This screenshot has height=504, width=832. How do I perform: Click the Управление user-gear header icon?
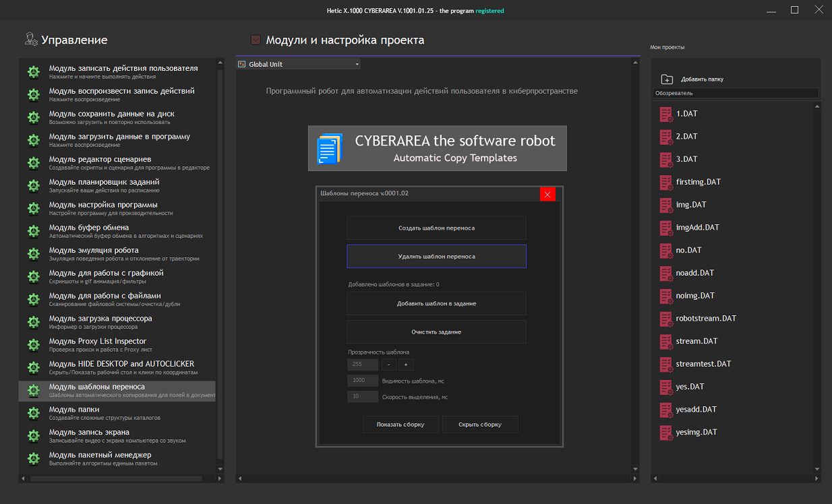click(30, 39)
